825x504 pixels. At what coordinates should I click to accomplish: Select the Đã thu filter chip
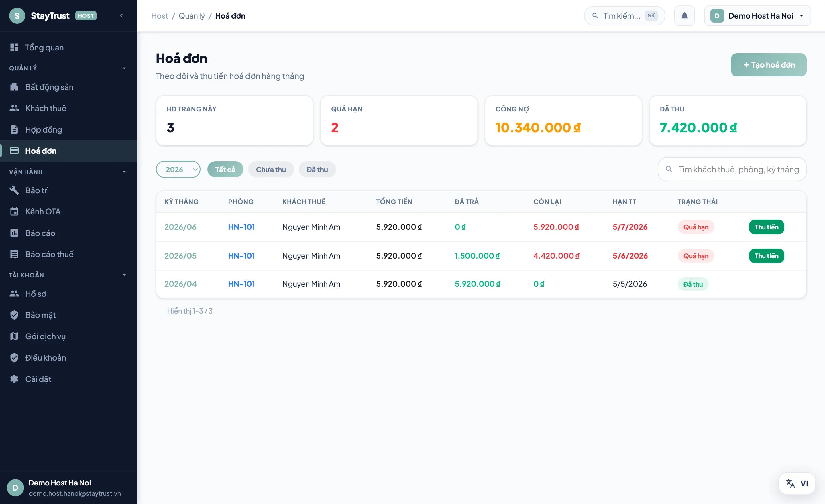click(317, 169)
